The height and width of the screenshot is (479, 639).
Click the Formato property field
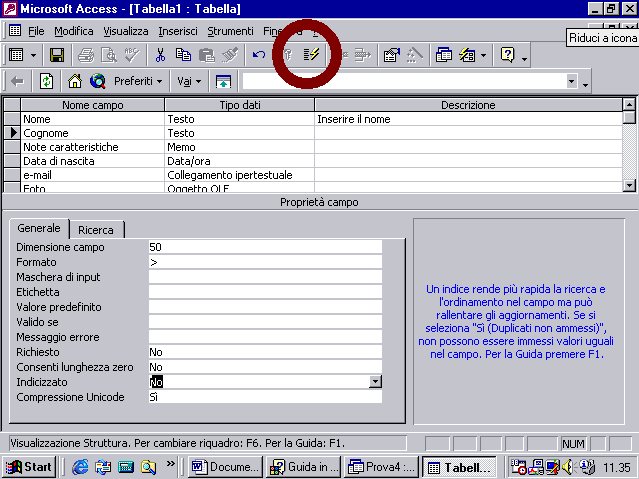[265, 262]
